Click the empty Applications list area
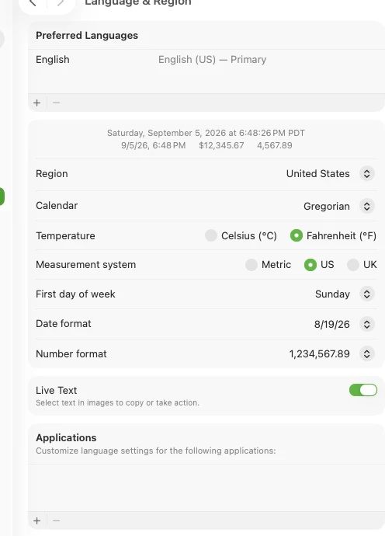392x536 pixels. pos(206,488)
